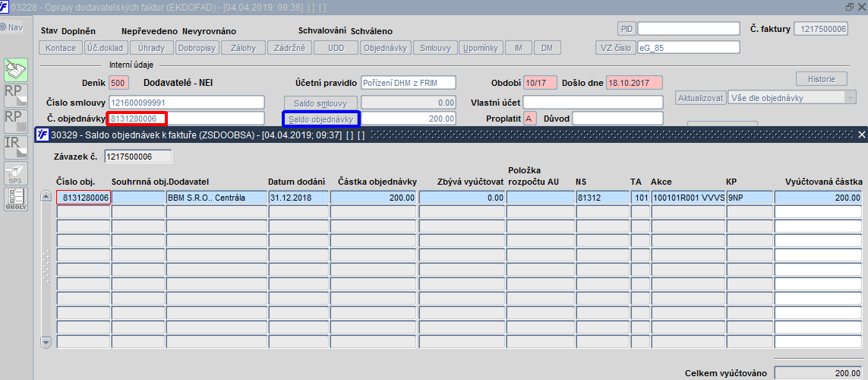Image resolution: width=868 pixels, height=380 pixels.
Task: Restore the main window size icon
Action: 851,7
